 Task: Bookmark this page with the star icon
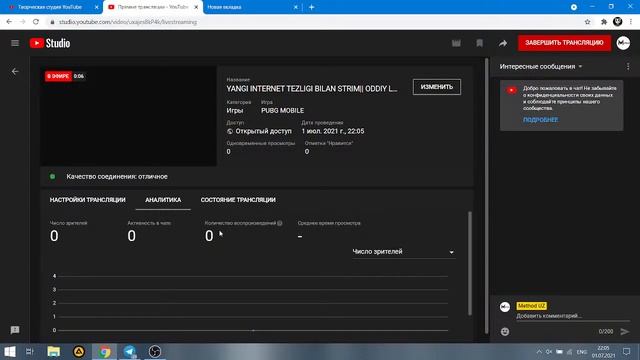[x=587, y=22]
